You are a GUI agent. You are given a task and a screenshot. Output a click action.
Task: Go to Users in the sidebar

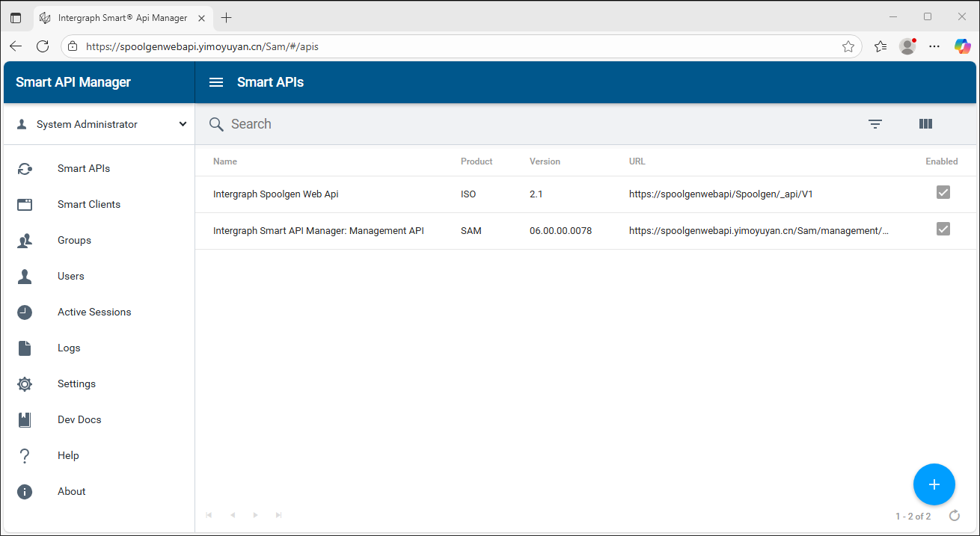[71, 277]
